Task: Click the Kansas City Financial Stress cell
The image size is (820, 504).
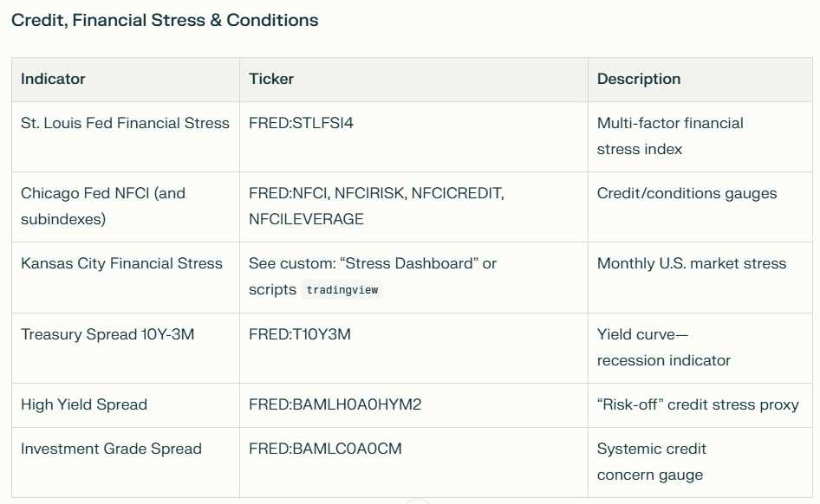Action: point(121,263)
